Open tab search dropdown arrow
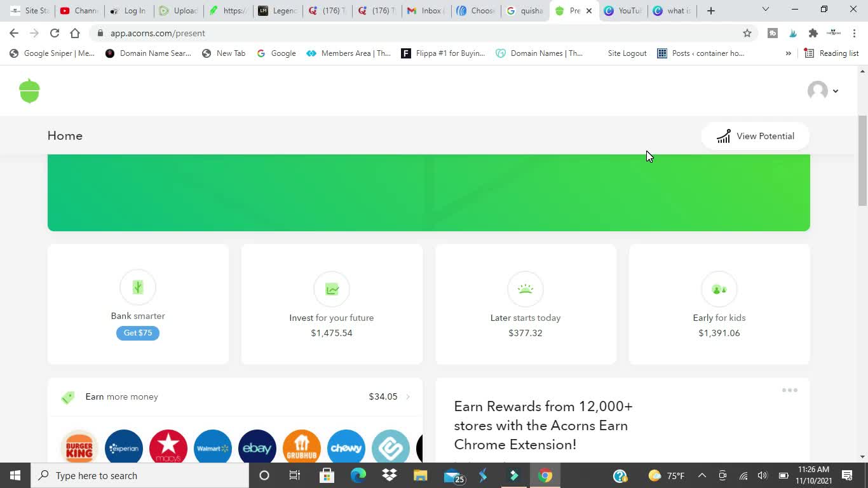Viewport: 868px width, 488px height. coord(766,10)
